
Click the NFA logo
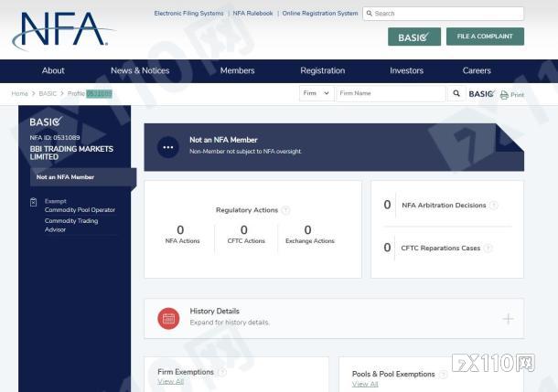[x=62, y=30]
